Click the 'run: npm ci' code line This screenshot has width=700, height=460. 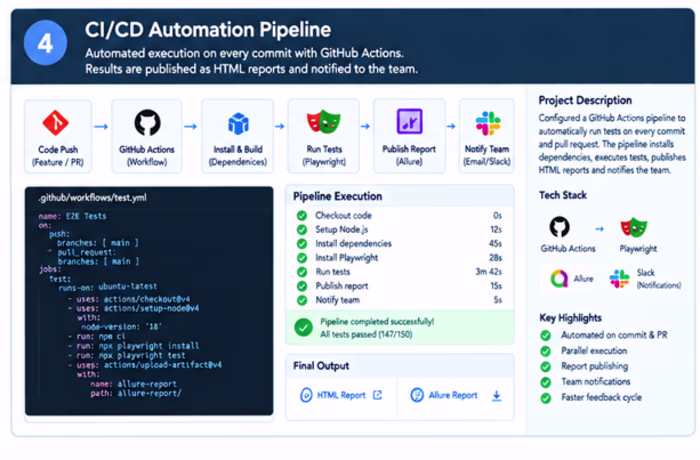point(97,336)
